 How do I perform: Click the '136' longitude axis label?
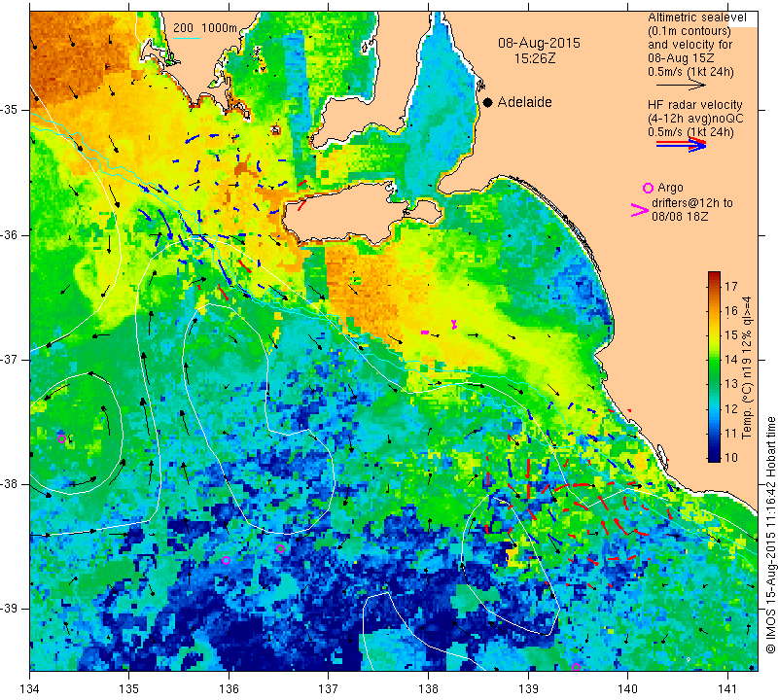pos(229,688)
